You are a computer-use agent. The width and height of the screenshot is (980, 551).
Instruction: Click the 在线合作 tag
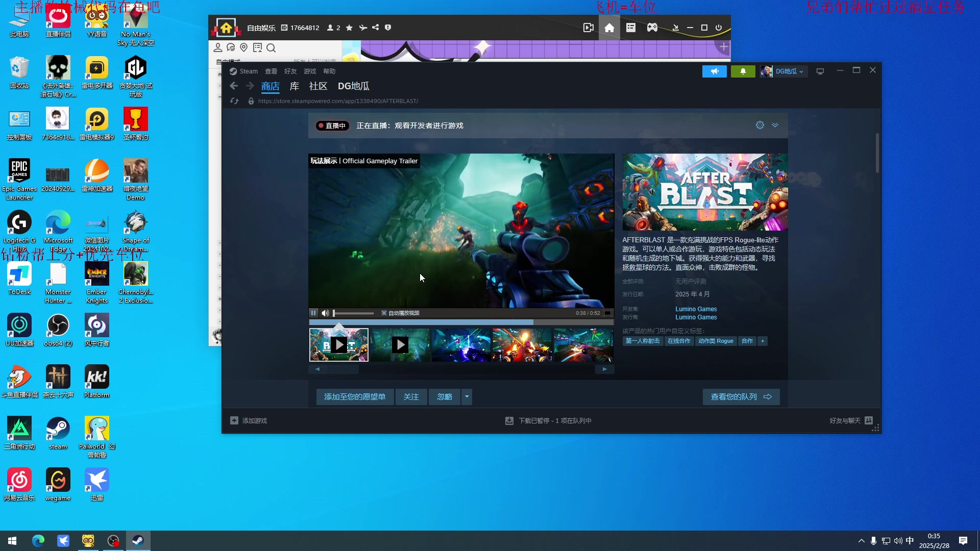pos(679,341)
